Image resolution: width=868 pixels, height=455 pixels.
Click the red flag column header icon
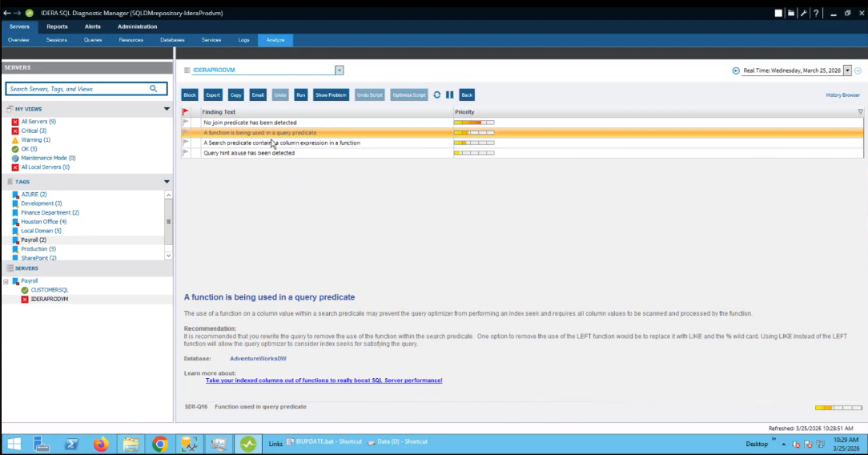(186, 112)
